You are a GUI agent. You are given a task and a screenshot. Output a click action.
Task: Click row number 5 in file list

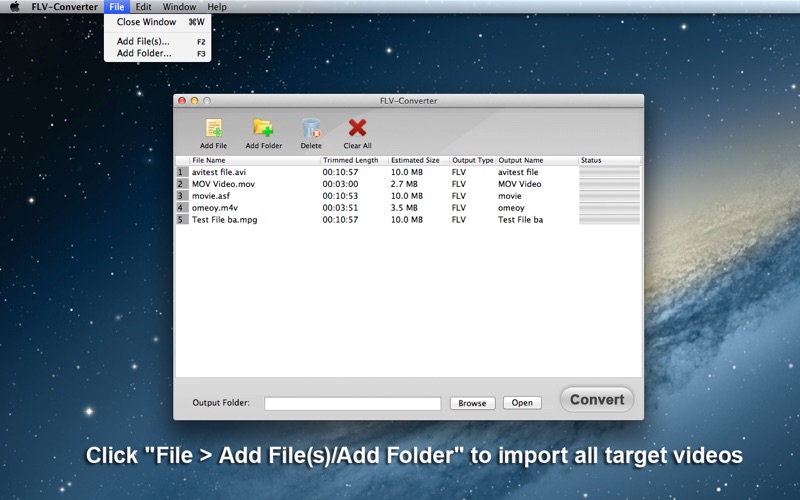click(x=182, y=220)
